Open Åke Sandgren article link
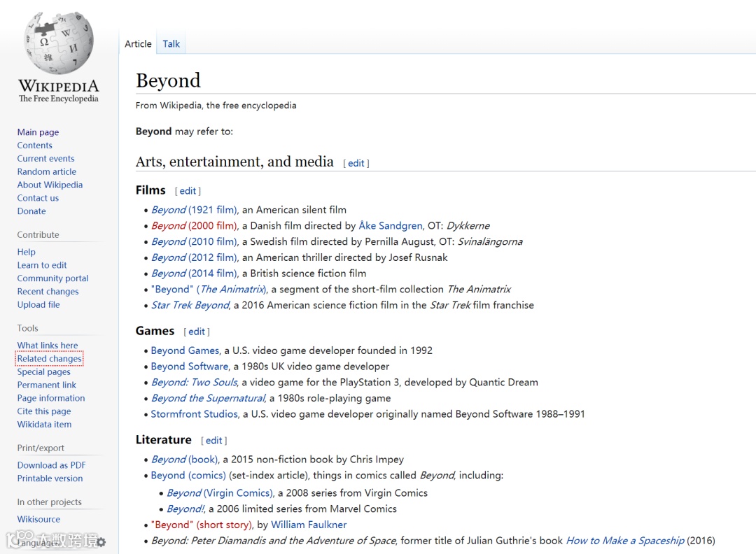Viewport: 756px width, 554px height. (x=391, y=226)
